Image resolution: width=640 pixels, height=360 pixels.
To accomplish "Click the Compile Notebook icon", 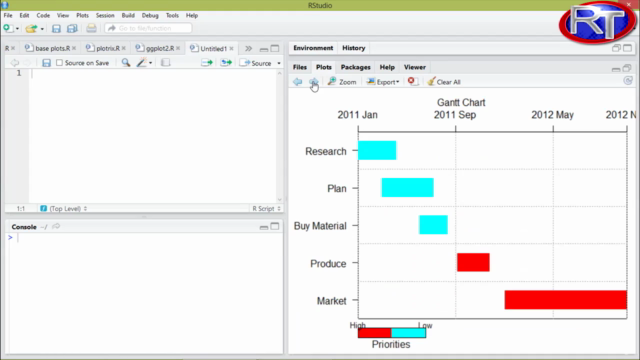I will click(x=165, y=62).
